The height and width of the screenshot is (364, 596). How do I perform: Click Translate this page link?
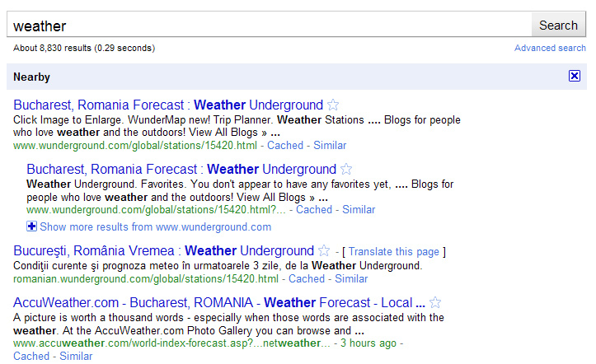394,252
